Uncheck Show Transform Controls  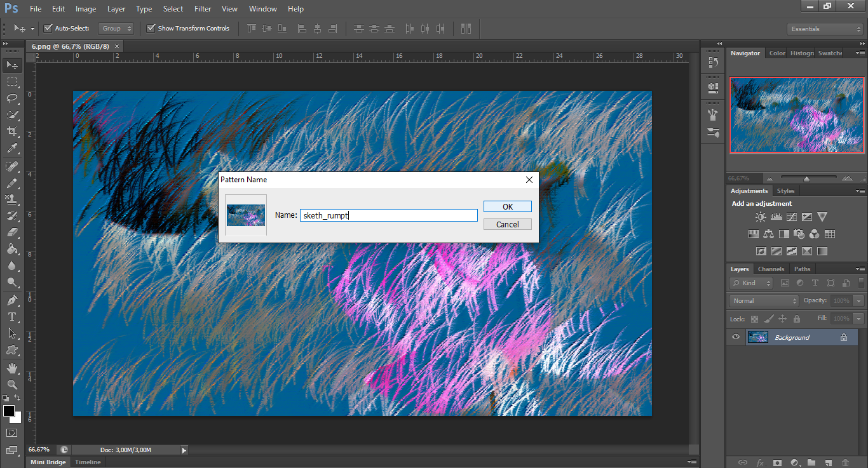[151, 28]
